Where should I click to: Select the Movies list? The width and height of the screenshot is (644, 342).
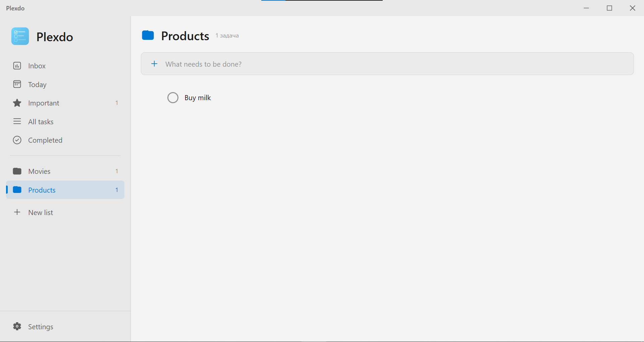coord(39,171)
